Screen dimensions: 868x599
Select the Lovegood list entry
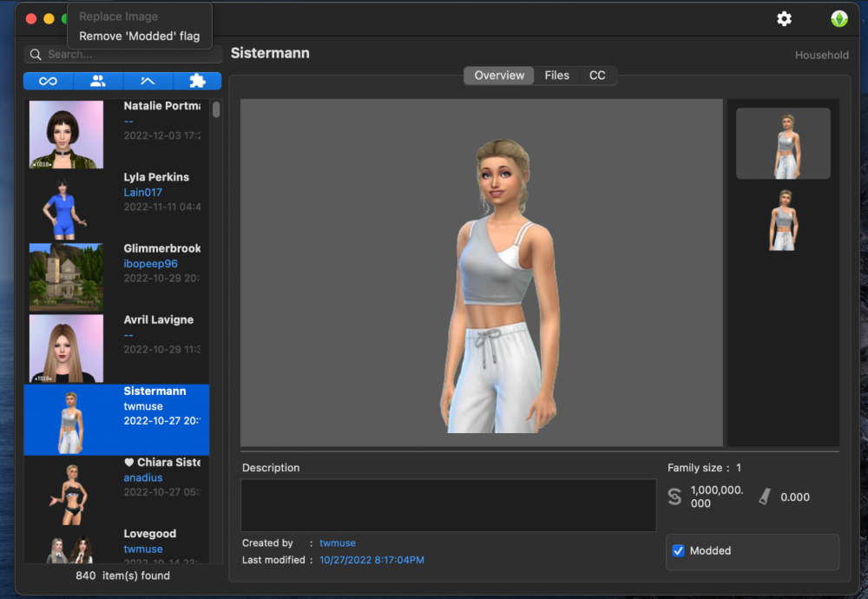[x=116, y=545]
